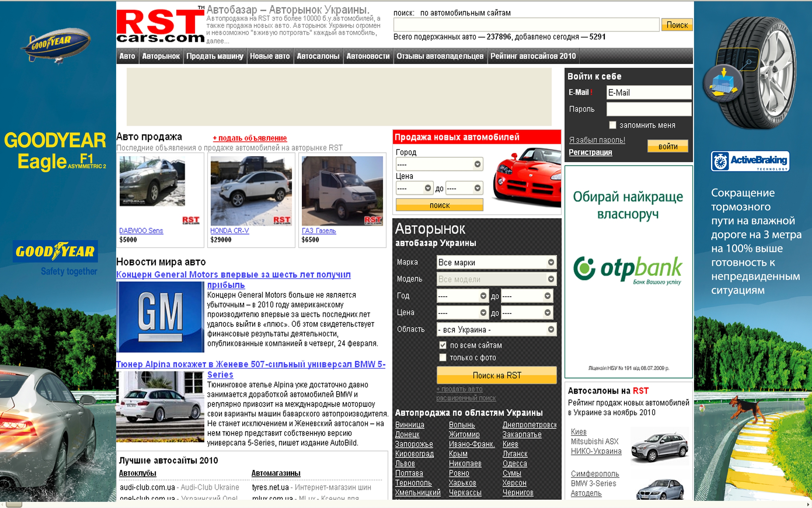
Task: Open the Город dropdown
Action: [x=440, y=164]
